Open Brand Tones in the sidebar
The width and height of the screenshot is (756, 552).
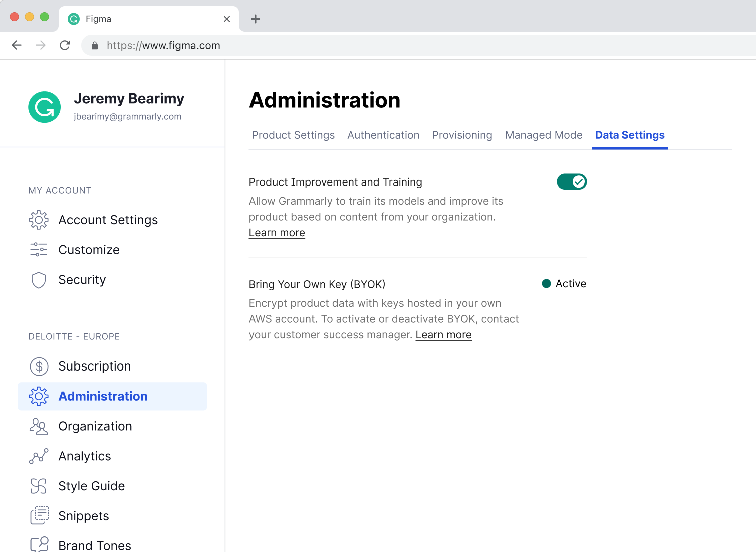(x=94, y=545)
